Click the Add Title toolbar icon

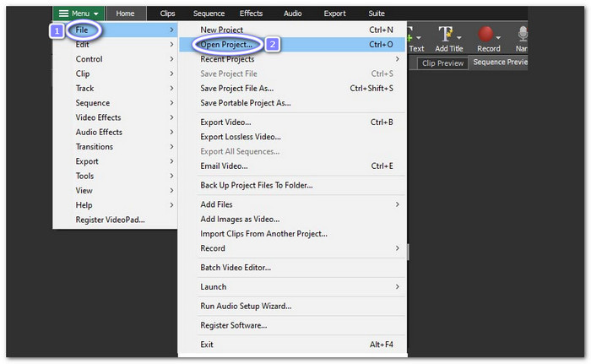(446, 35)
